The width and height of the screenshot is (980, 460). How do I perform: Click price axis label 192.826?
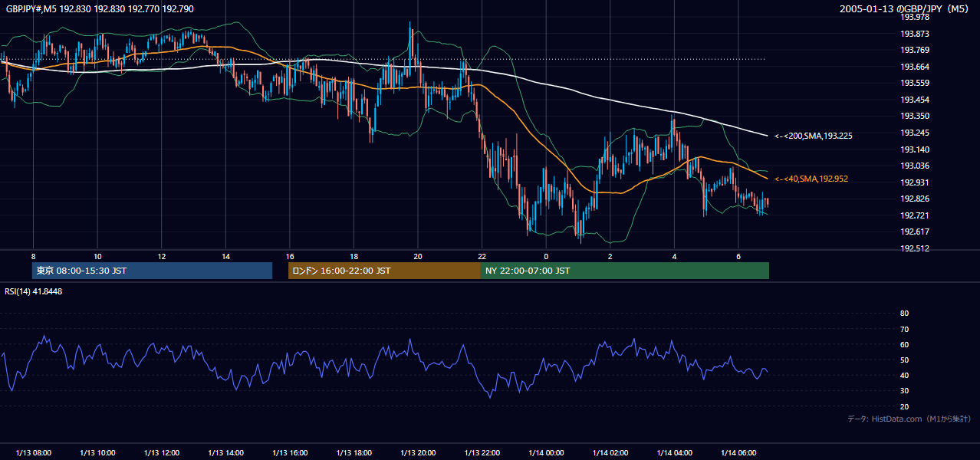click(914, 199)
